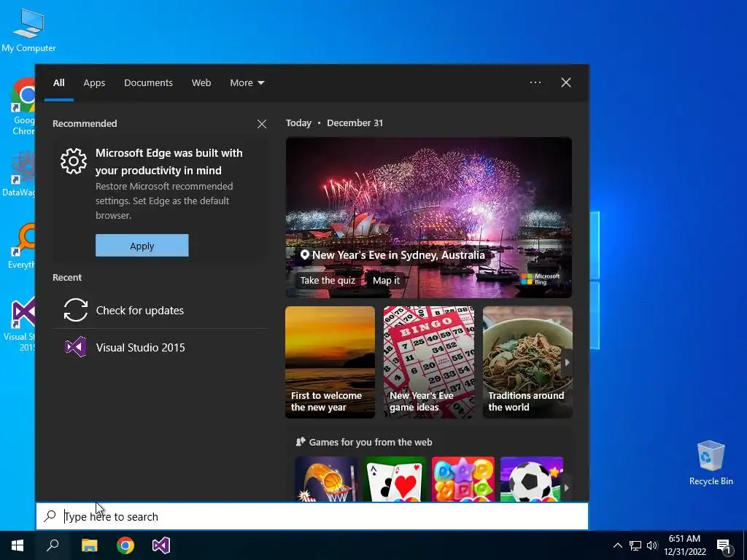Select the Google Chrome desktop shortcut
This screenshot has width=747, height=560.
pos(24,106)
